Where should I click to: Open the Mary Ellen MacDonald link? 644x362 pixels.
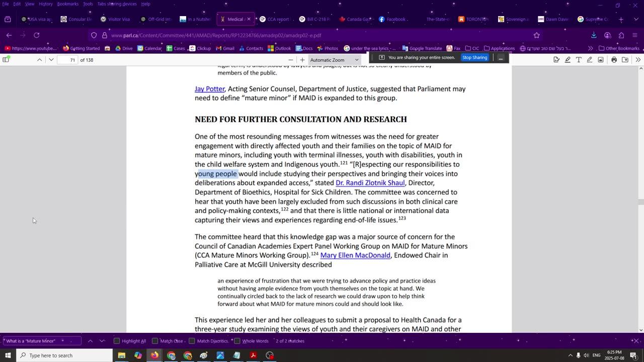click(355, 255)
